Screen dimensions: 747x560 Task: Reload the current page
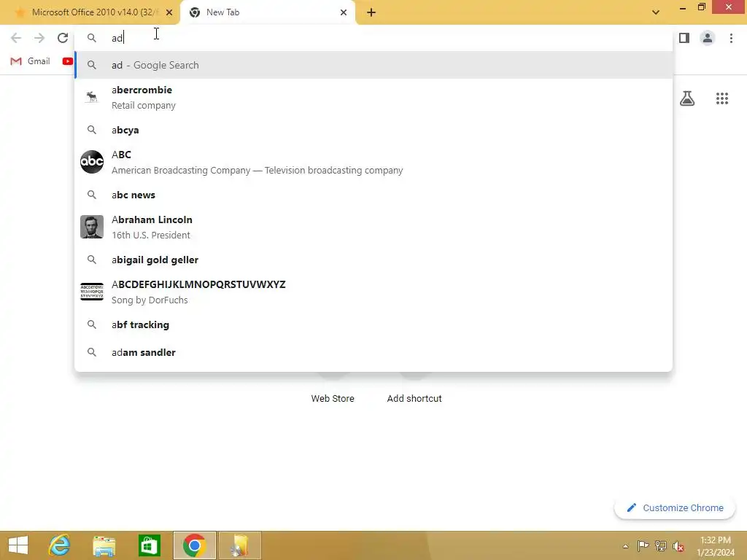[x=63, y=38]
